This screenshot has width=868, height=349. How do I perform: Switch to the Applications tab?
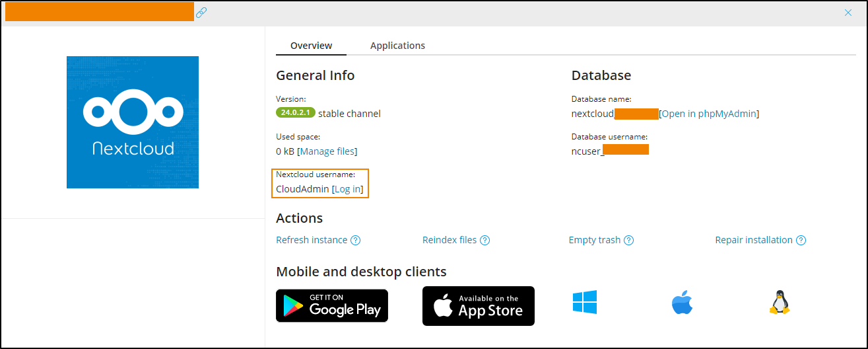[x=397, y=46]
